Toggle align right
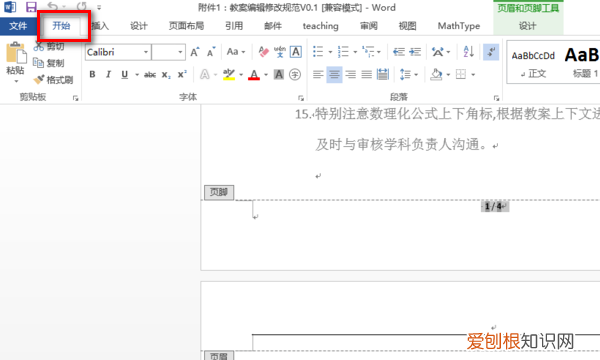The width and height of the screenshot is (600, 360). pos(351,74)
